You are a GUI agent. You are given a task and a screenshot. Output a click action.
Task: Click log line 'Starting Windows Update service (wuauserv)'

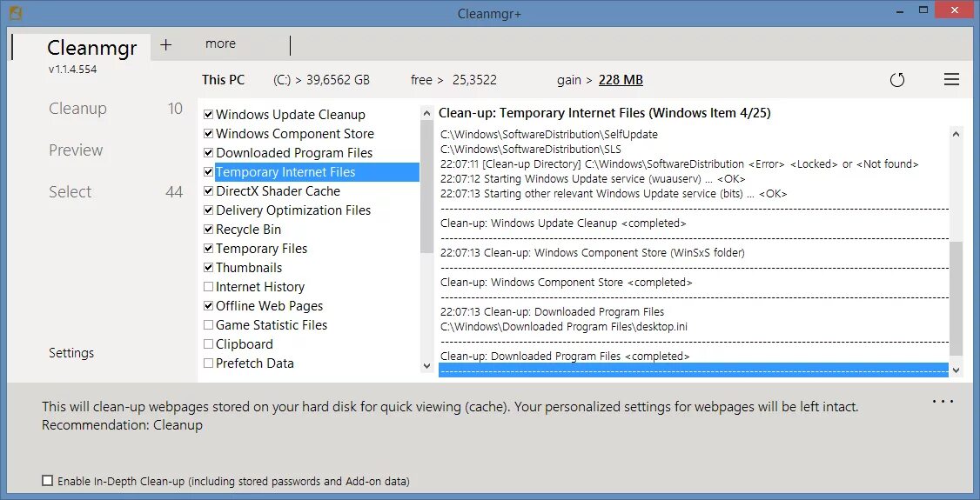(591, 178)
